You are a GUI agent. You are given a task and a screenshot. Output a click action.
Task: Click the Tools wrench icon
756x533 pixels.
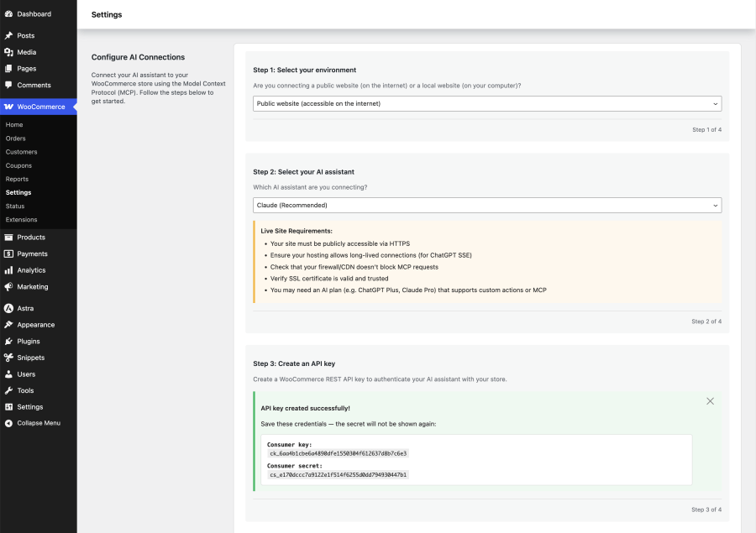click(x=8, y=390)
